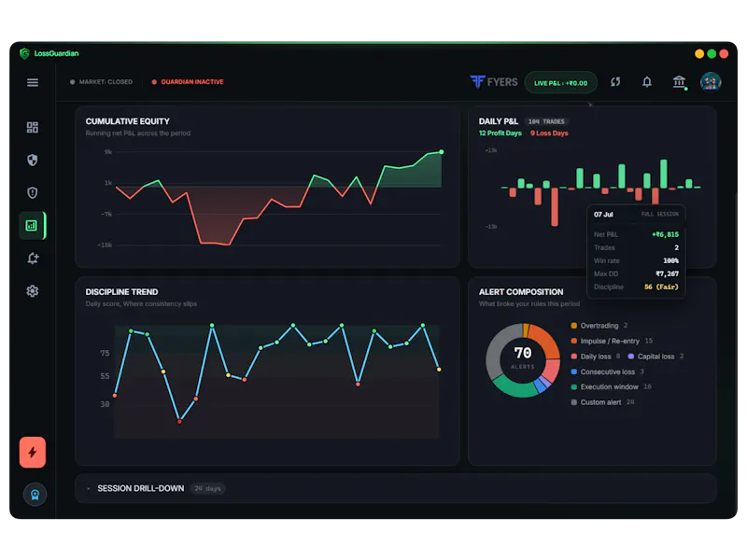This screenshot has width=747, height=560.
Task: Open the settings gear in sidebar
Action: tap(33, 291)
